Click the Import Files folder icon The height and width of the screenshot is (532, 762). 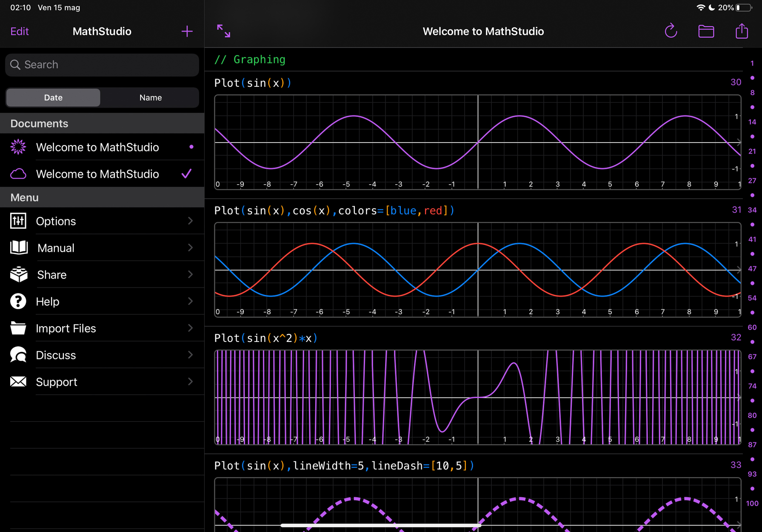tap(18, 328)
